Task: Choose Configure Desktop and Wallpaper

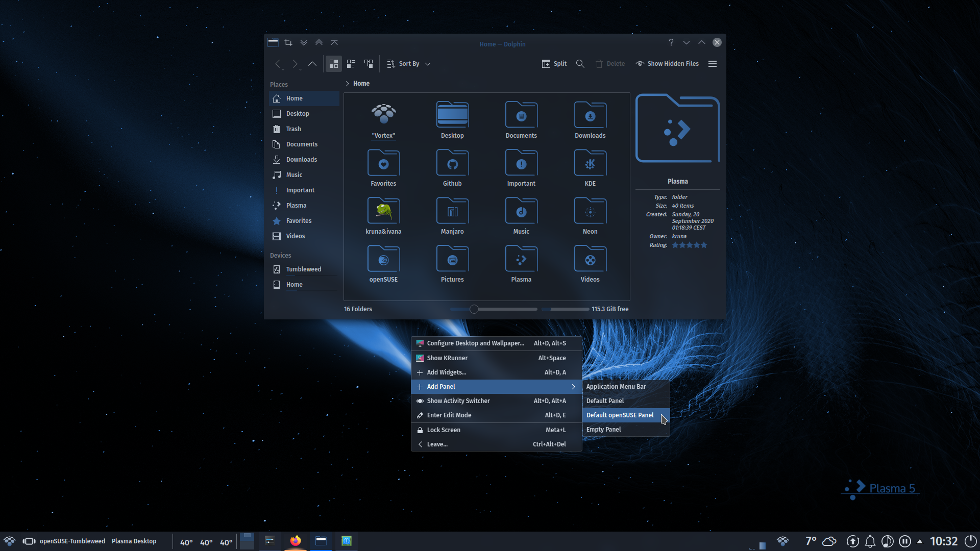Action: pyautogui.click(x=496, y=343)
